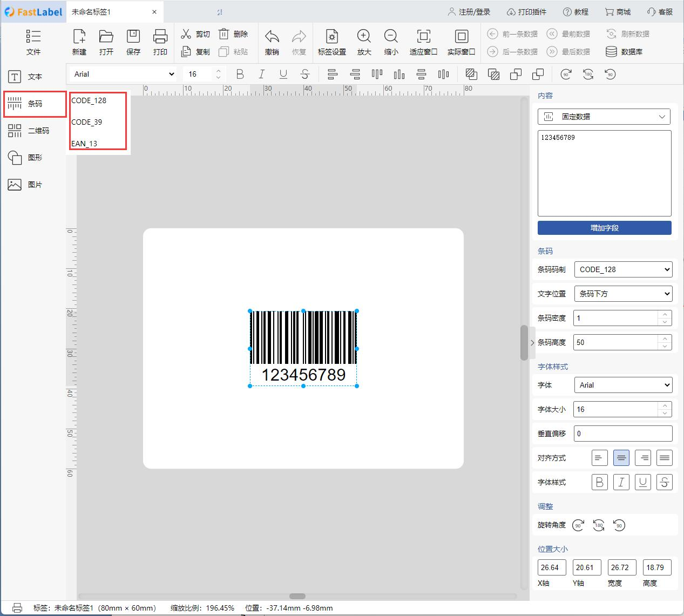Bring object to front layer icon

point(516,74)
